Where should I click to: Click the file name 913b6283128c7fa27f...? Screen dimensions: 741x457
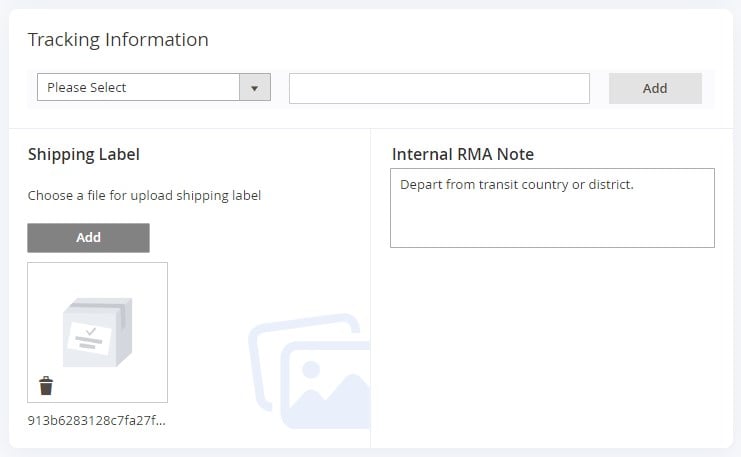[x=96, y=420]
